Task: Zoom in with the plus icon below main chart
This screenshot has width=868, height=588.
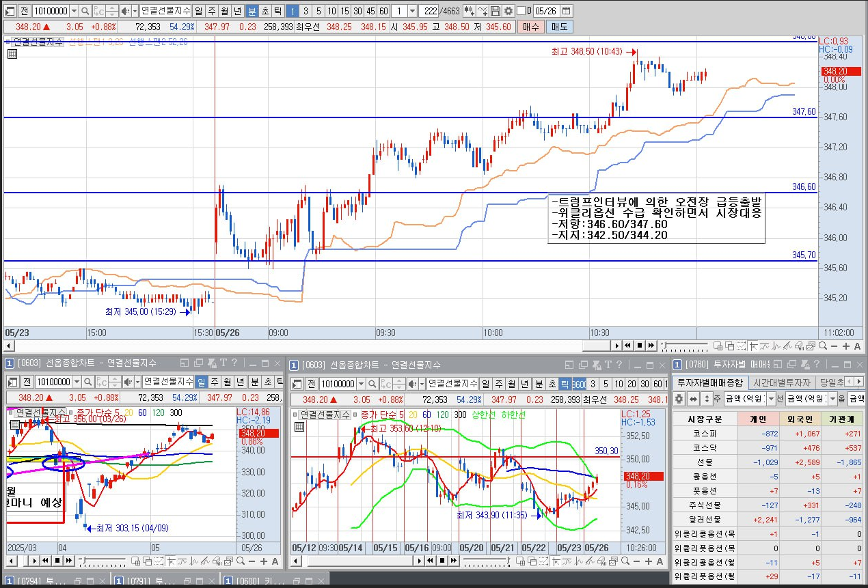Action: (x=846, y=346)
